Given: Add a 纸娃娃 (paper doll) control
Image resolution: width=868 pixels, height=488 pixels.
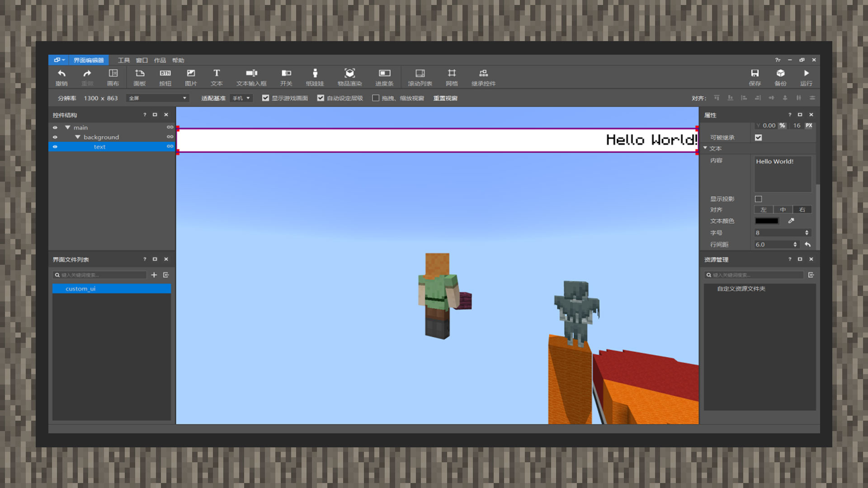Looking at the screenshot, I should tap(315, 77).
